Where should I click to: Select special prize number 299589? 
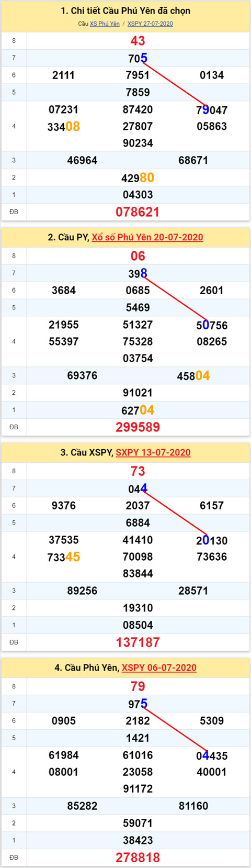coord(138,427)
